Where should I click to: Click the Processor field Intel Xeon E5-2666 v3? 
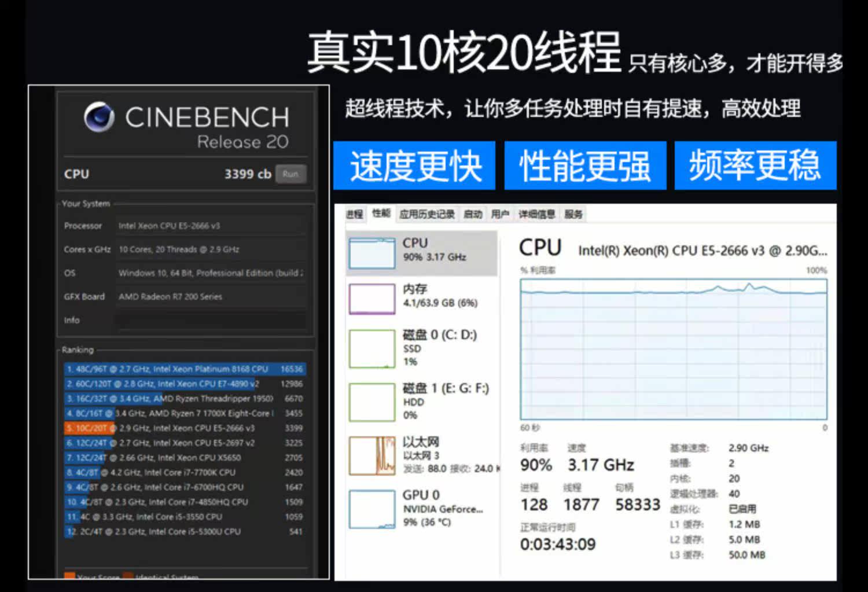[x=211, y=226]
